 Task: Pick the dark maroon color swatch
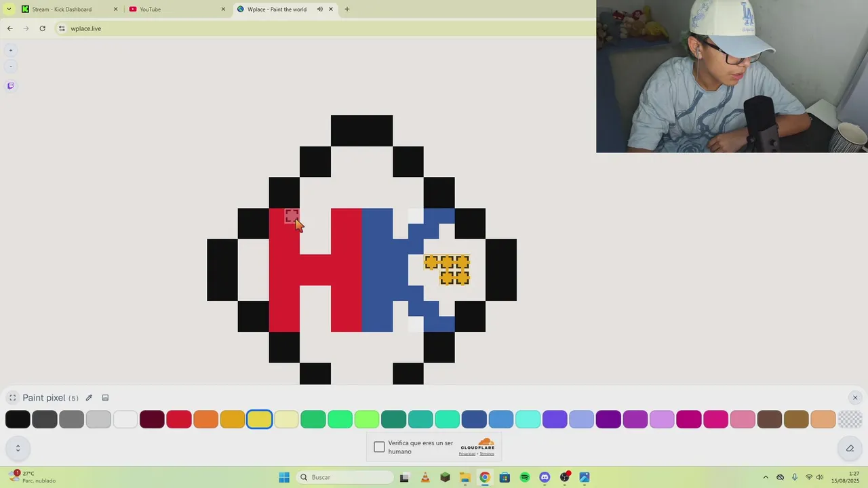click(152, 420)
